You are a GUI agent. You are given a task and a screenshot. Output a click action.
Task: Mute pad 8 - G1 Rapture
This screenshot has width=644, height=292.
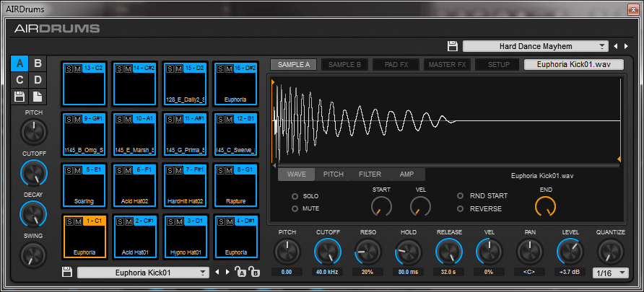pos(228,169)
